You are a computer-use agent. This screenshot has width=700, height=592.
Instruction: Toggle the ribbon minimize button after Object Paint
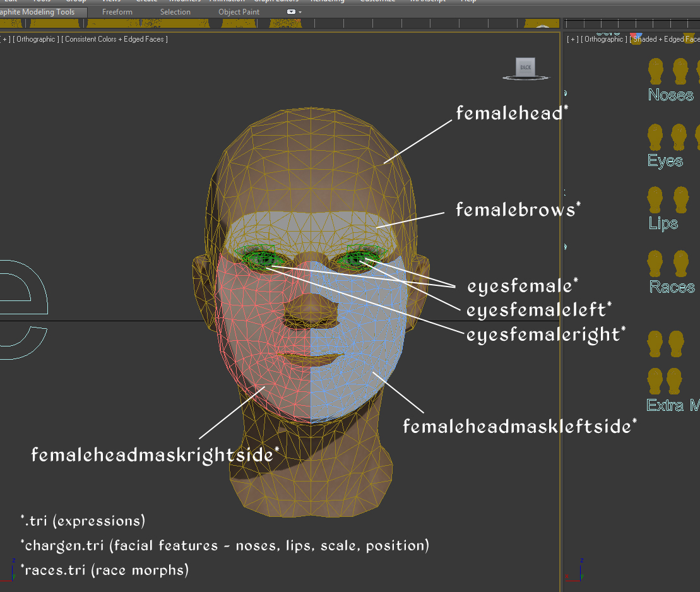(291, 12)
